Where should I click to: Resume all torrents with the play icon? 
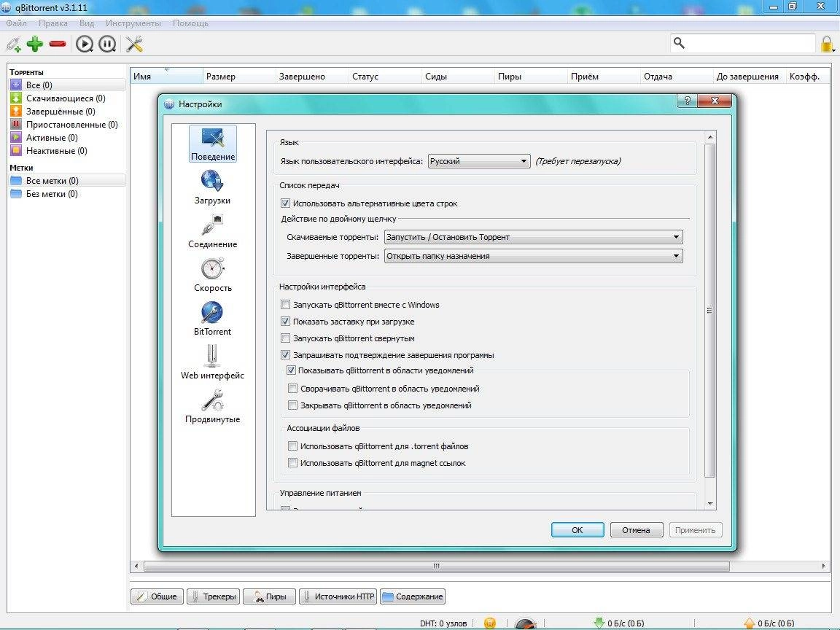click(84, 44)
